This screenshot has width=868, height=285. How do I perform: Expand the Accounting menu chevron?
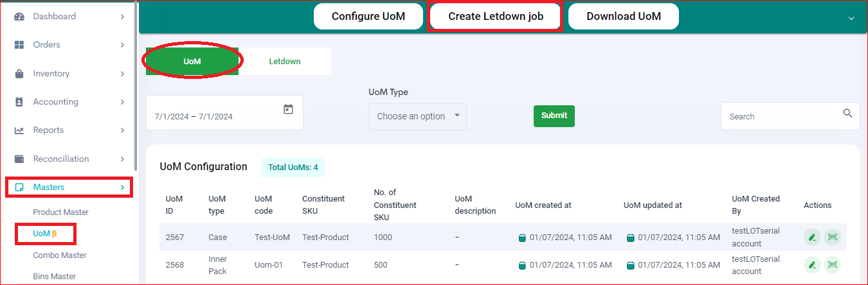pos(122,102)
